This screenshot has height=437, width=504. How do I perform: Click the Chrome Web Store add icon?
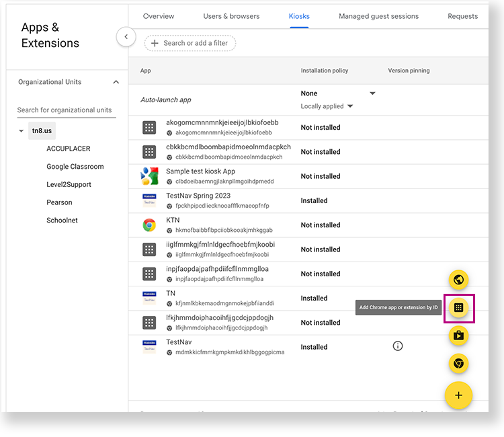(458, 363)
